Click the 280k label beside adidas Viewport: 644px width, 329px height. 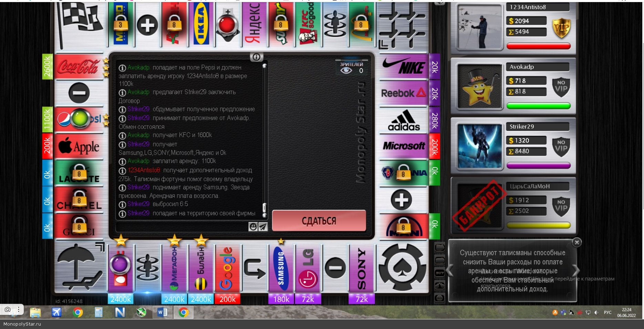tap(435, 120)
